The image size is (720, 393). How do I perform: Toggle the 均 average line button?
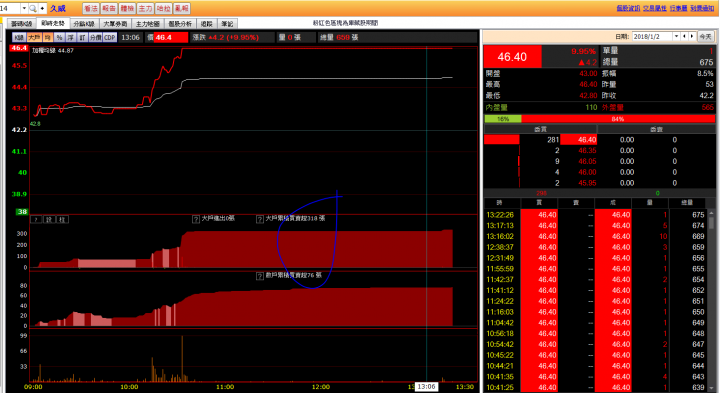[x=48, y=38]
